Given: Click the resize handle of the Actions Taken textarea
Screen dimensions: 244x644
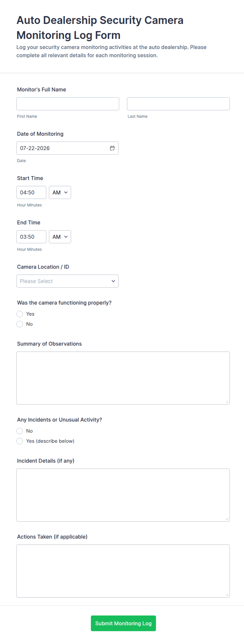Looking at the screenshot, I should click(x=227, y=595).
